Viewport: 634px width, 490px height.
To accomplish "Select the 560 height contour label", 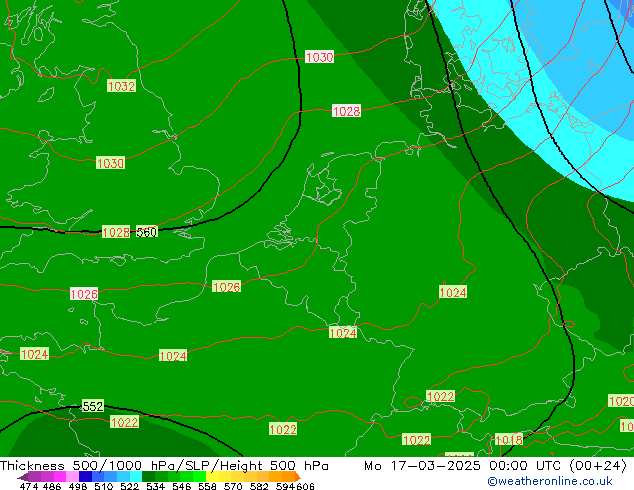I will [146, 232].
